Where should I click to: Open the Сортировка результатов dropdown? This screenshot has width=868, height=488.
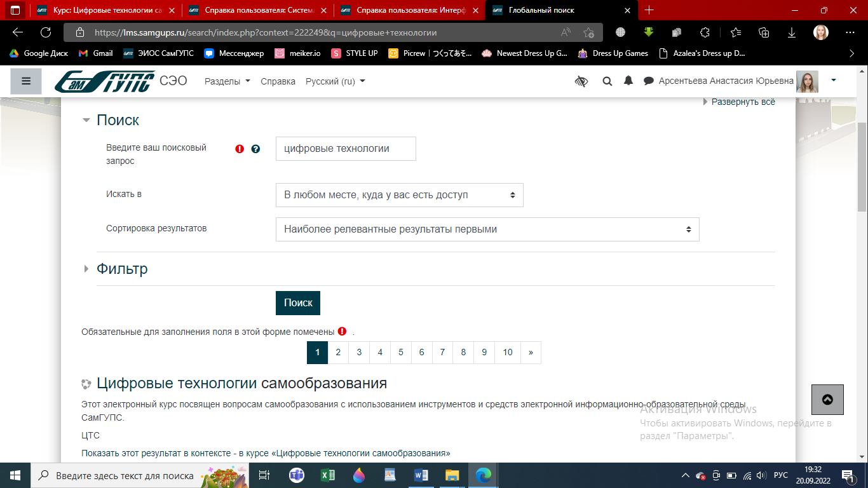click(x=487, y=229)
